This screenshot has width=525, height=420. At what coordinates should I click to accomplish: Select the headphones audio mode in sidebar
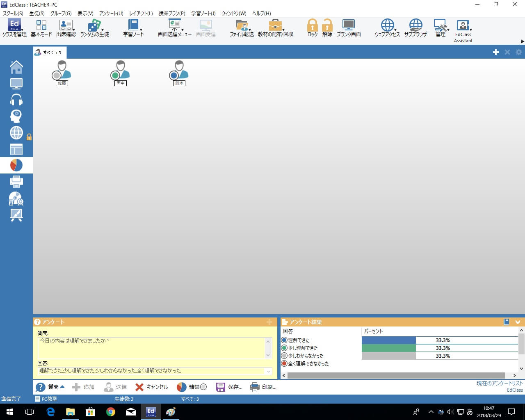tap(16, 100)
